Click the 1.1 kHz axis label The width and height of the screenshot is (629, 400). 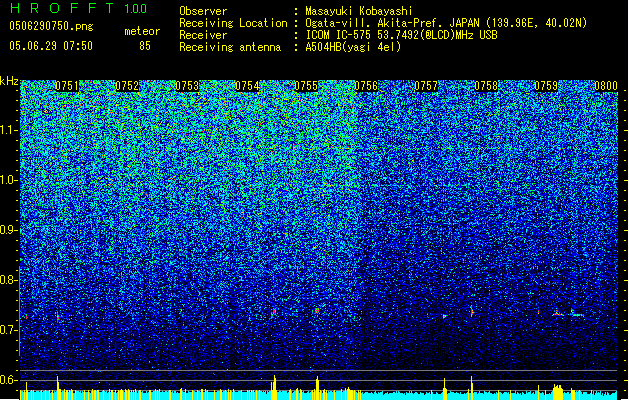click(8, 130)
